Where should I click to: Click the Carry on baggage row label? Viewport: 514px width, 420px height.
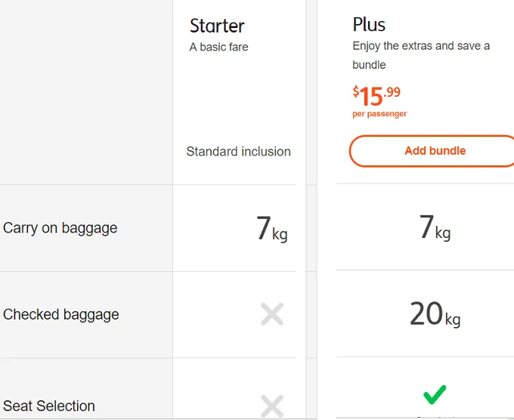(60, 228)
